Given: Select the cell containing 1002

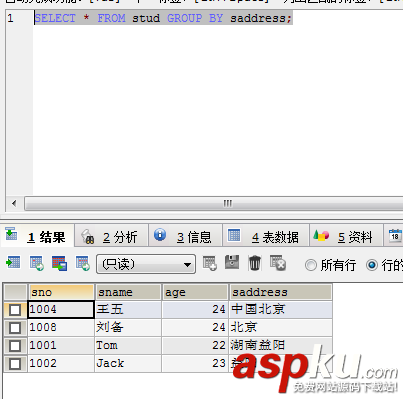Looking at the screenshot, I should 61,363.
